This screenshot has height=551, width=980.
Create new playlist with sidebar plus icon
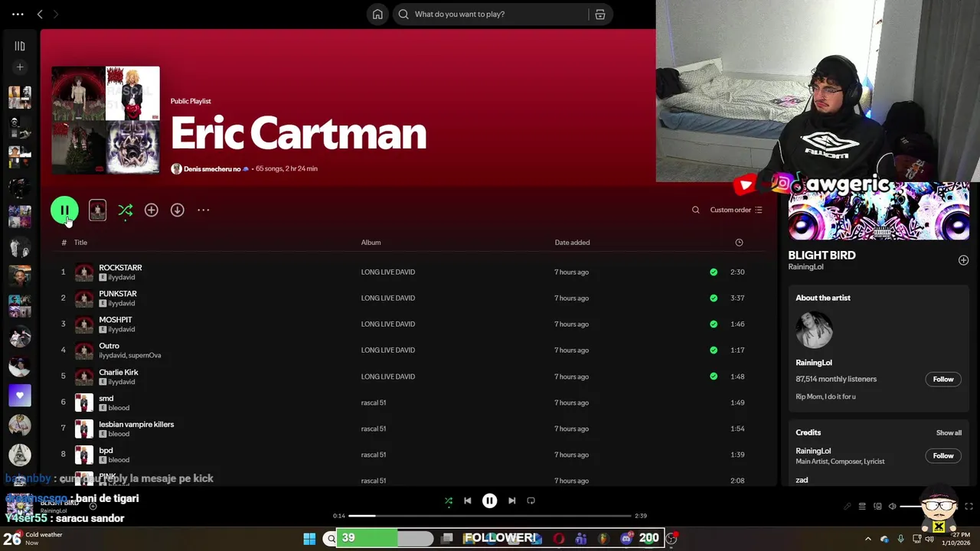20,67
